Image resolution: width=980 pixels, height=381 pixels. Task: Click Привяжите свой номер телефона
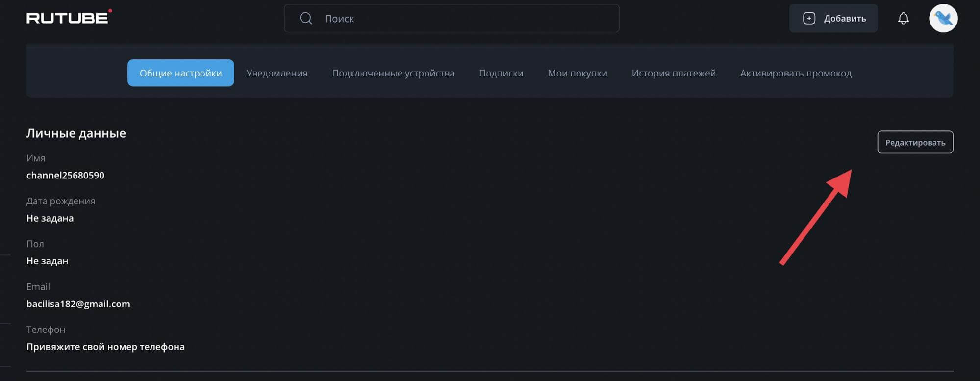tap(105, 347)
